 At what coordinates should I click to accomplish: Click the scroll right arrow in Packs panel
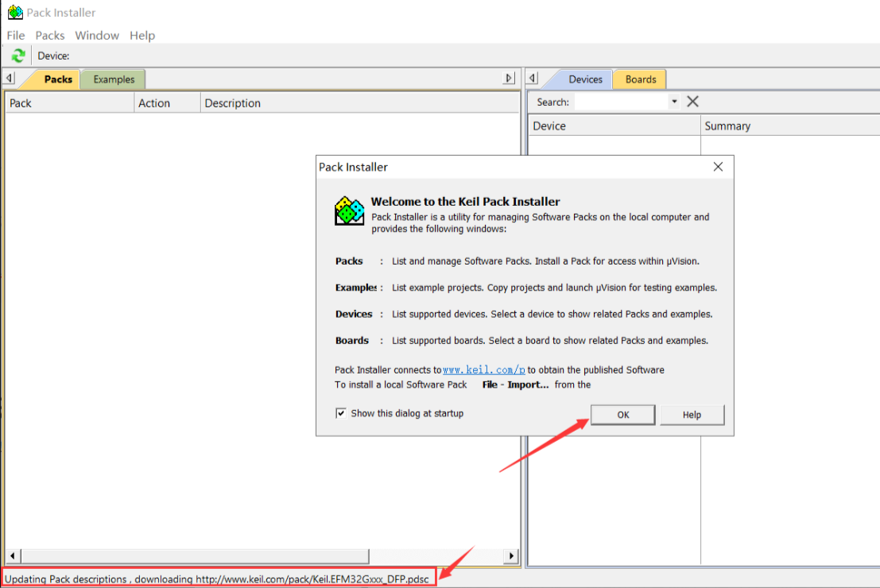tap(510, 556)
